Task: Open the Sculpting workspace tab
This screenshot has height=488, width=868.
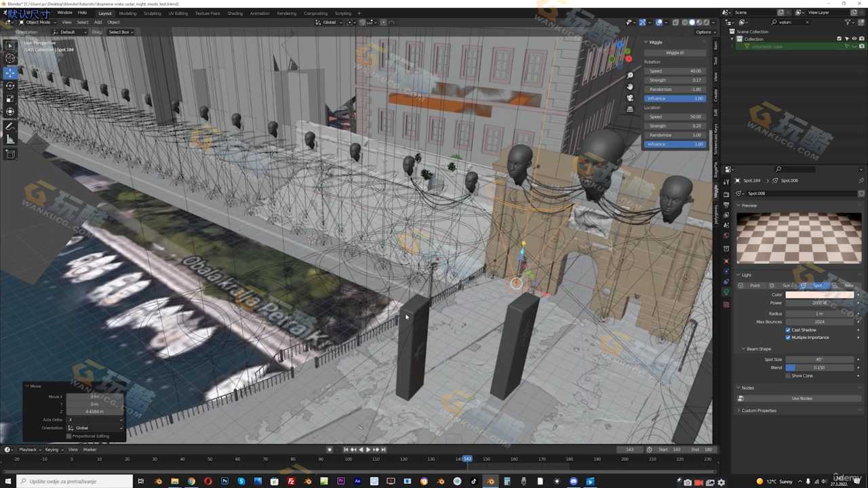Action: point(152,13)
